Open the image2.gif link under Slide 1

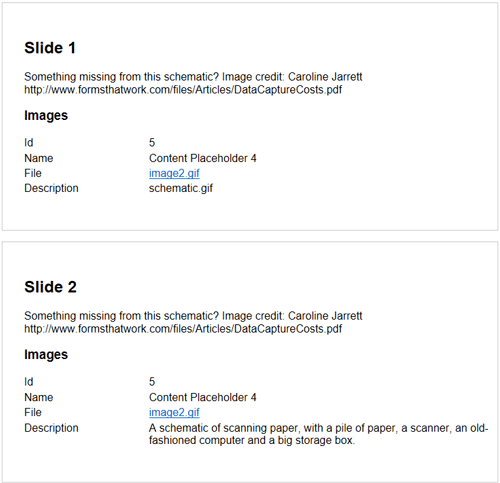[x=174, y=173]
